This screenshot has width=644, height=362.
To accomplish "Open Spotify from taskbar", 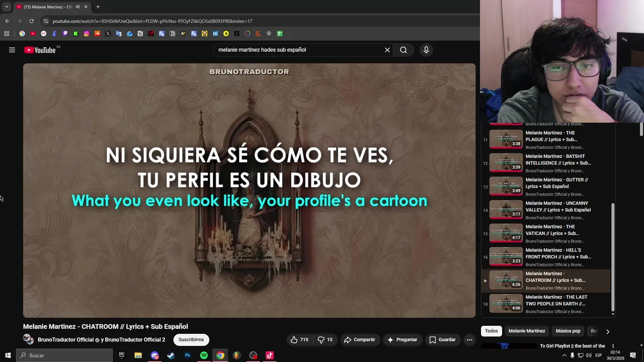I will [204, 355].
